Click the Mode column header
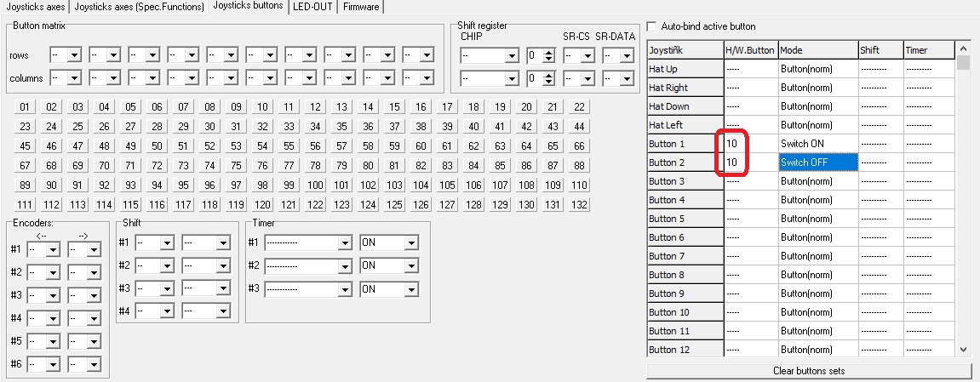The image size is (980, 382). tap(818, 50)
